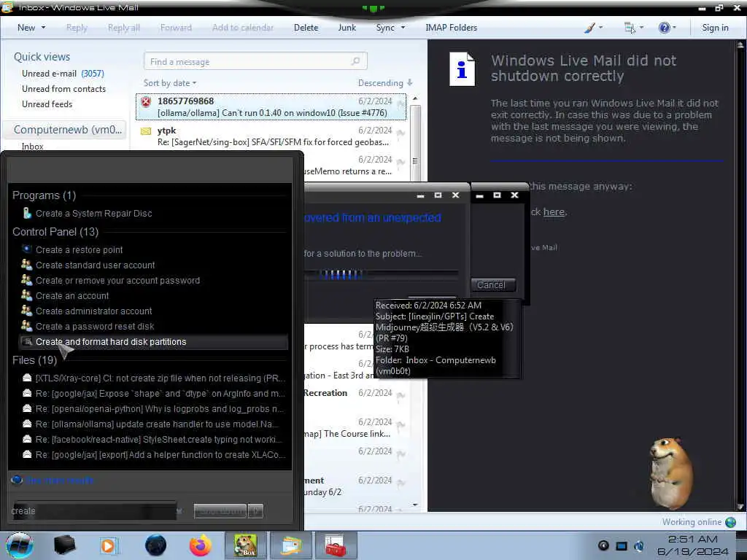Click the red error icon on 18657769868 message

pos(146,101)
